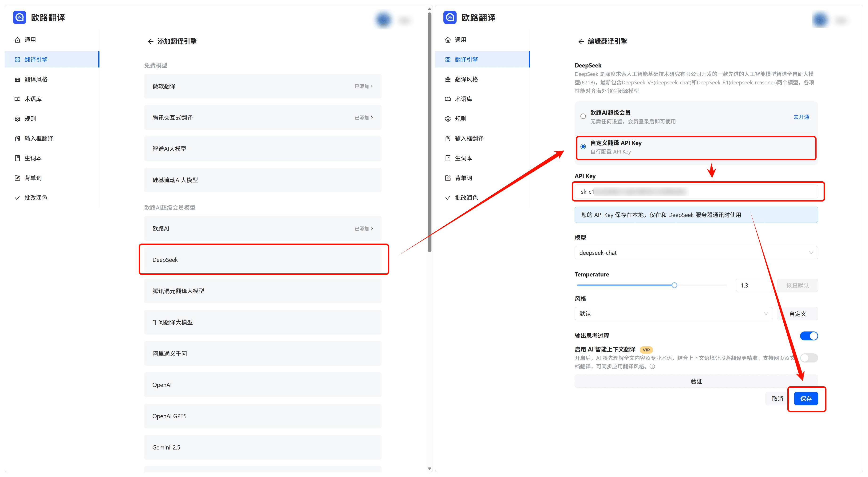
Task: Select the Gemini-2.5 engine row
Action: click(x=262, y=447)
